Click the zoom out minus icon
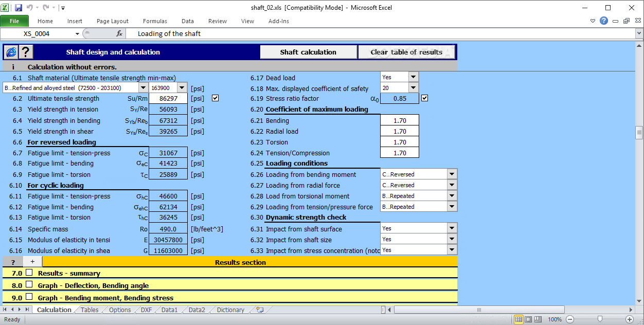The image size is (644, 325). 569,319
